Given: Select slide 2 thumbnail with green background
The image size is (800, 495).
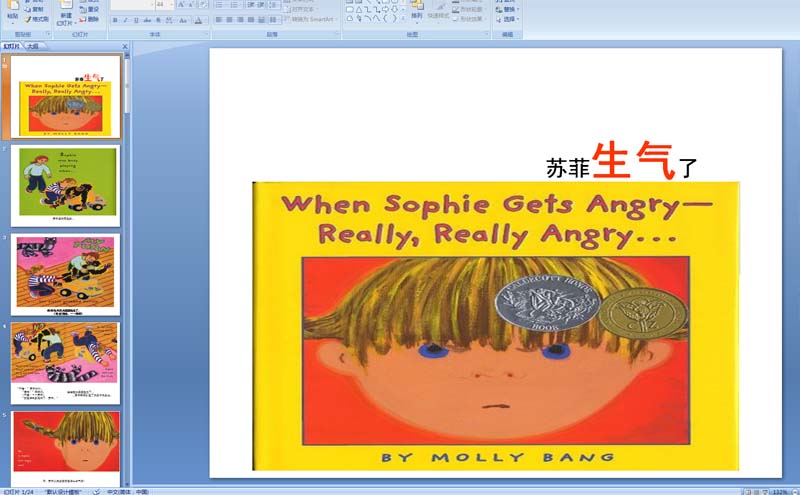Looking at the screenshot, I should (65, 186).
